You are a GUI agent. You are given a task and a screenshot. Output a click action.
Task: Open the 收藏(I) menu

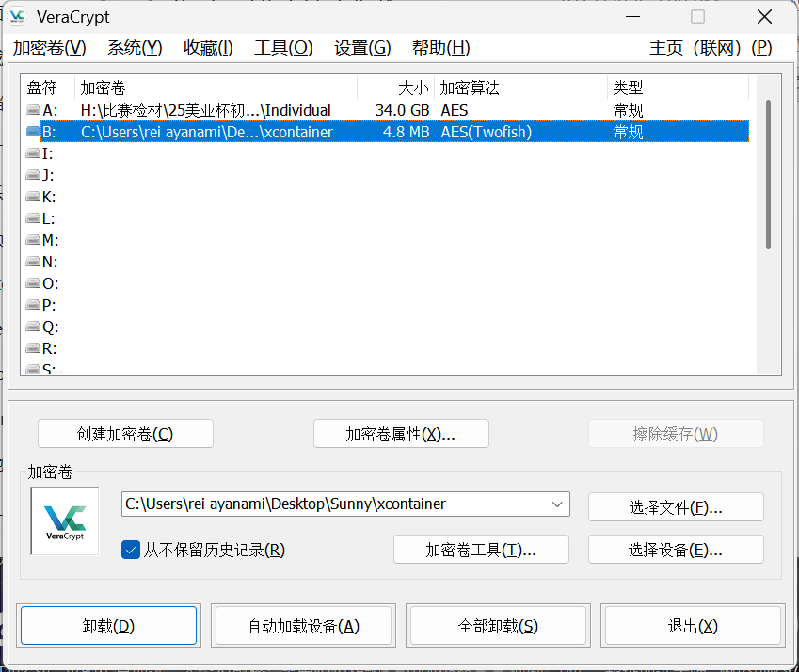click(x=208, y=48)
